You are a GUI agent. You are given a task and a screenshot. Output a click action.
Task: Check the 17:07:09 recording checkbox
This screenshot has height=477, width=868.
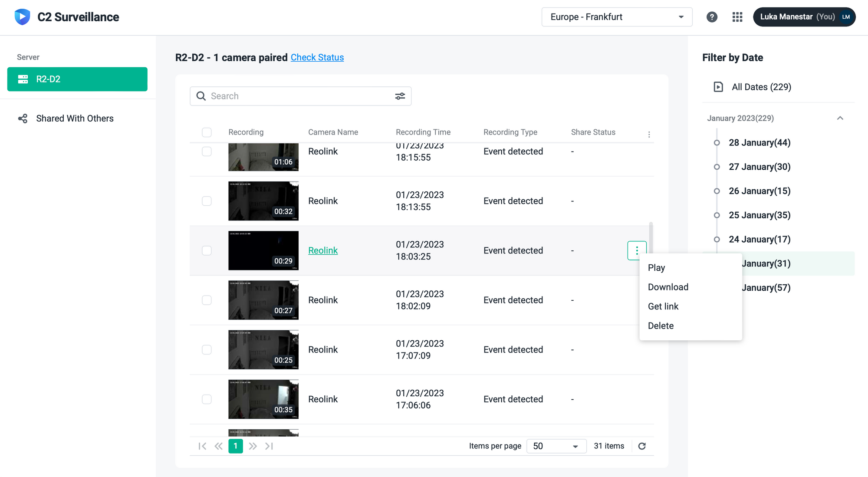[207, 349]
